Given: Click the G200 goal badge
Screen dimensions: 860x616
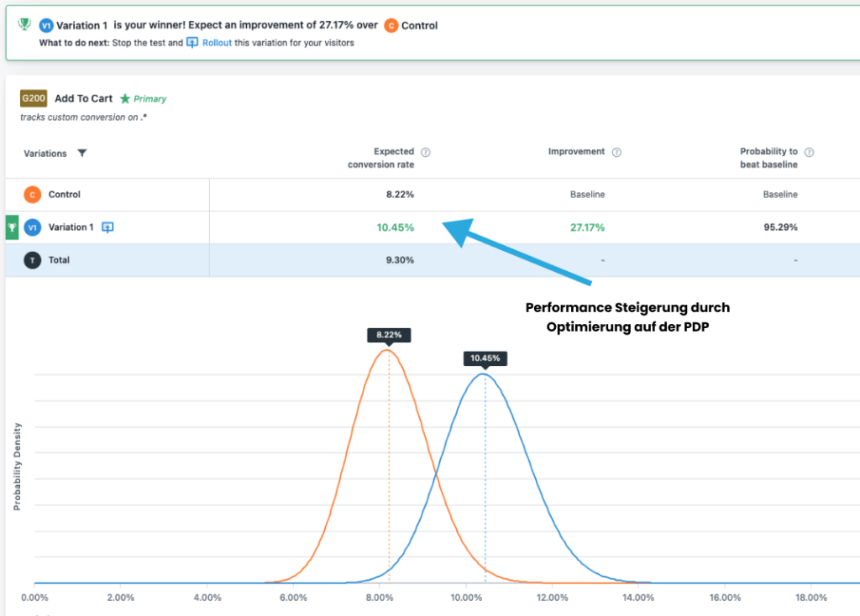Looking at the screenshot, I should point(33,98).
